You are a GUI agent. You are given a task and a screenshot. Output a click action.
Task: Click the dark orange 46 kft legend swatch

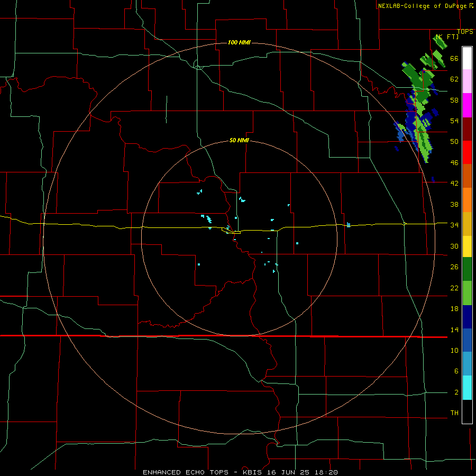467,176
